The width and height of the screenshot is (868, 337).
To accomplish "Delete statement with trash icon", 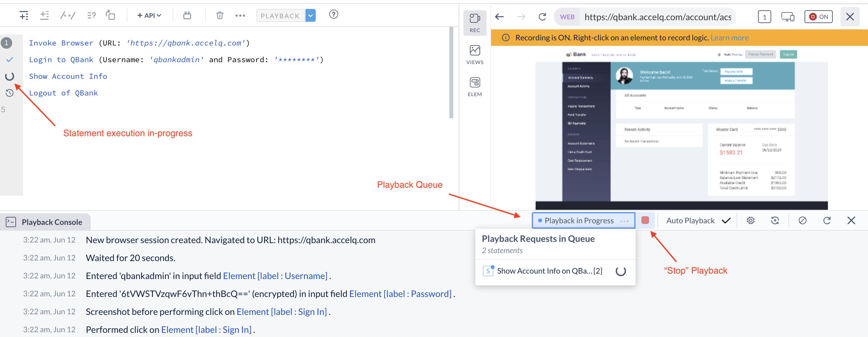I will tap(220, 15).
